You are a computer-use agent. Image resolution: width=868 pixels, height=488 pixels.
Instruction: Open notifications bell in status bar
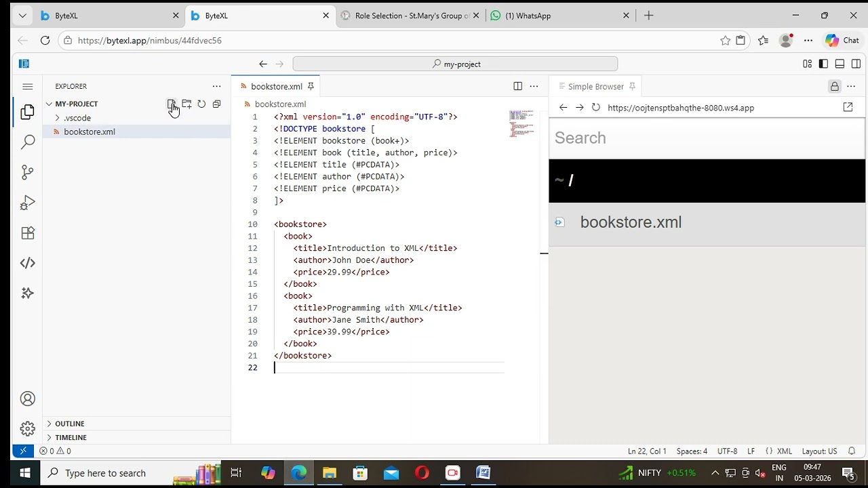click(852, 451)
